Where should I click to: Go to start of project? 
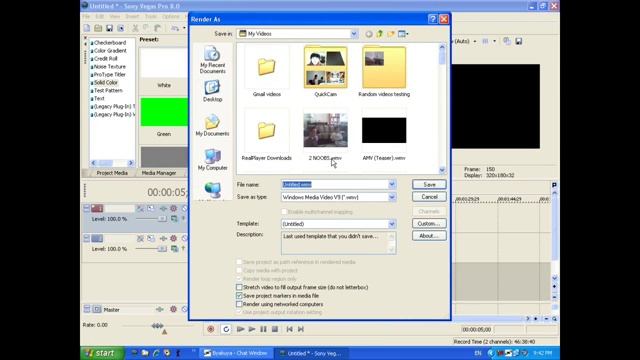point(289,329)
